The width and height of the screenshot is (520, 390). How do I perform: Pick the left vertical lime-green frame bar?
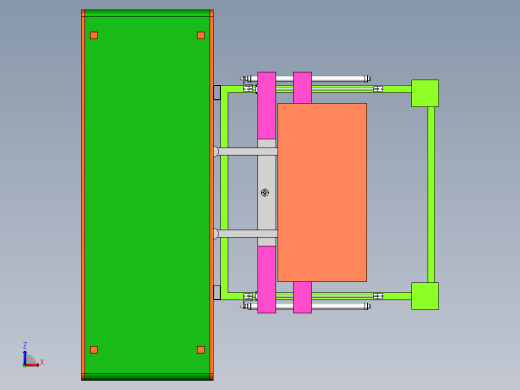tap(224, 192)
